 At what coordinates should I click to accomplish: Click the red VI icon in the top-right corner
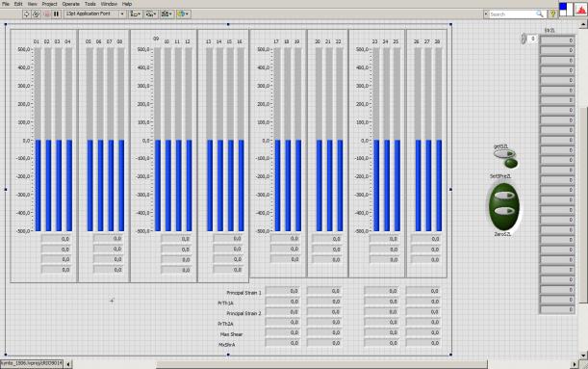point(580,10)
